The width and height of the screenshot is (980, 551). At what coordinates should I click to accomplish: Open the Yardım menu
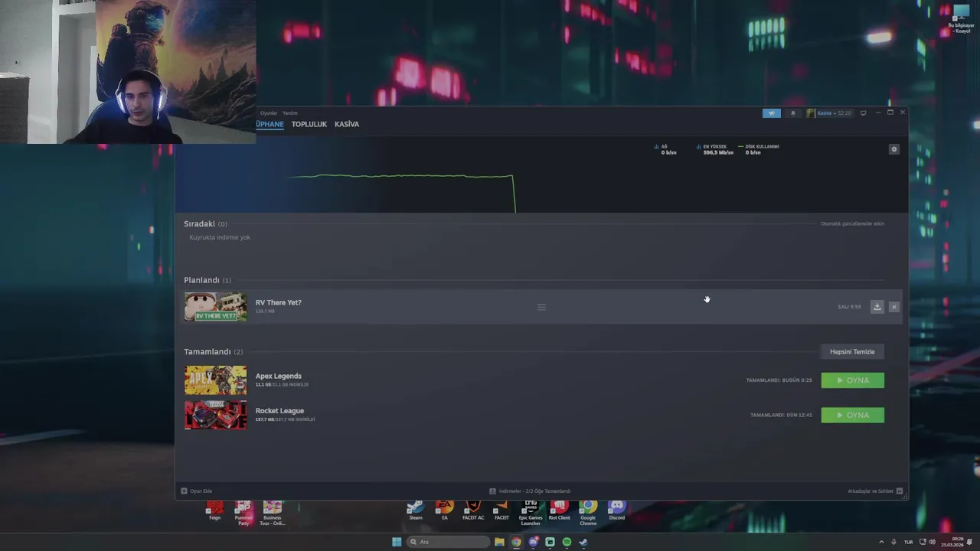pyautogui.click(x=289, y=113)
